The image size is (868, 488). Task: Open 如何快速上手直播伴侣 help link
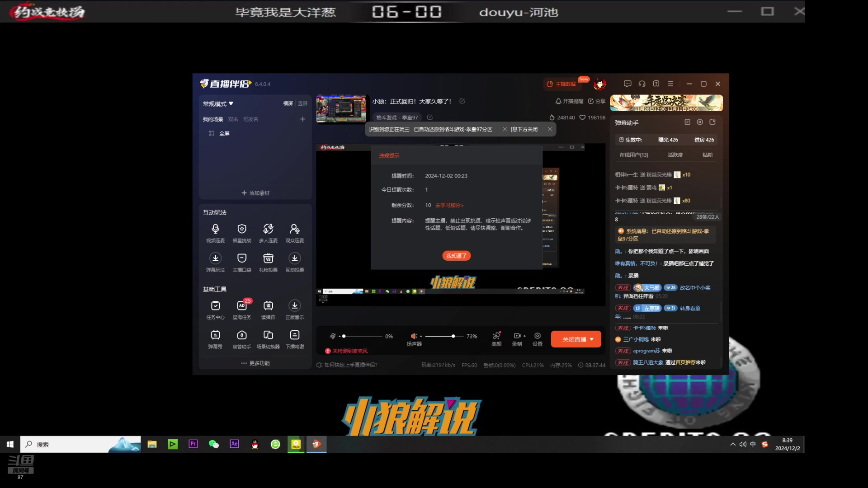click(x=347, y=365)
